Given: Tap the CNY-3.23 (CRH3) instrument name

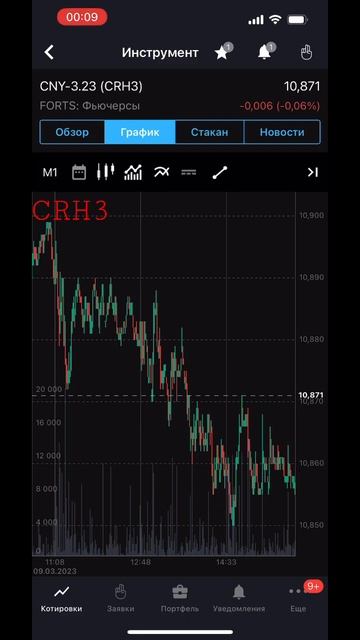Looking at the screenshot, I should [x=91, y=87].
